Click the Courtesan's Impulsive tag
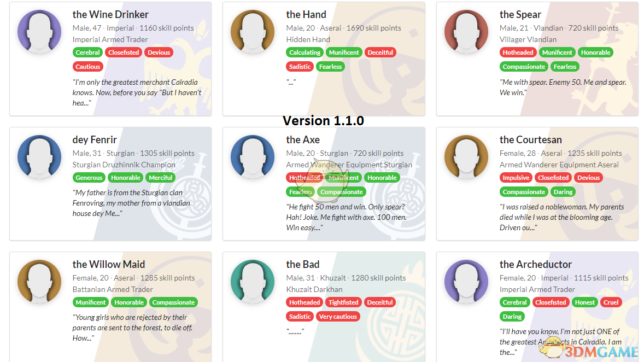The width and height of the screenshot is (644, 362). click(516, 178)
